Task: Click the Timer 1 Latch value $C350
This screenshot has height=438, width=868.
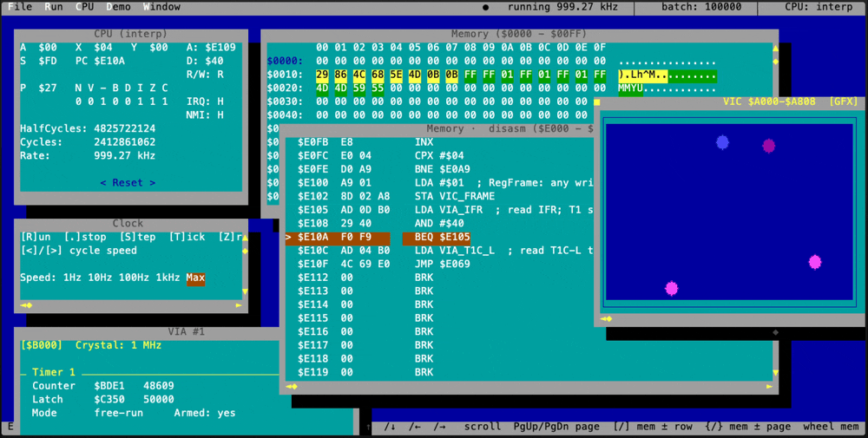Action: click(x=109, y=399)
